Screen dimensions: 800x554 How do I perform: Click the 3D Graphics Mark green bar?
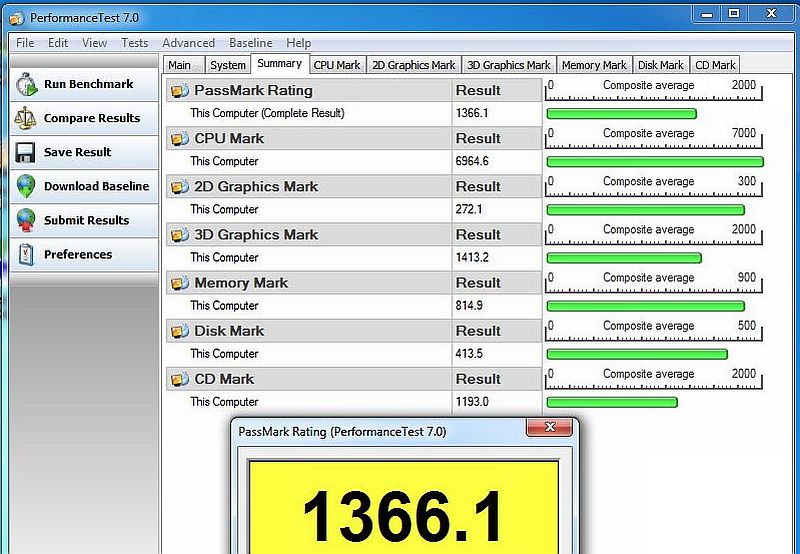click(x=624, y=258)
